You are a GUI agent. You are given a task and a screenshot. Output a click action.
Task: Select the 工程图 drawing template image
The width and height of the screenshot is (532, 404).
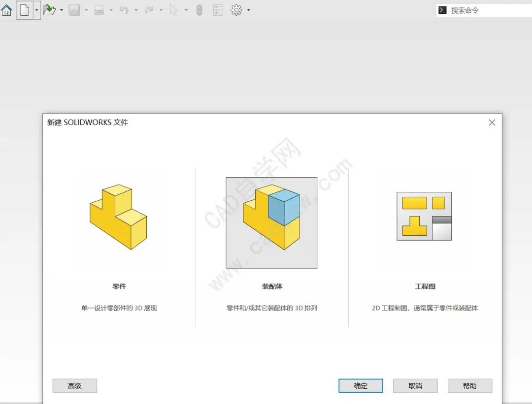pos(424,216)
